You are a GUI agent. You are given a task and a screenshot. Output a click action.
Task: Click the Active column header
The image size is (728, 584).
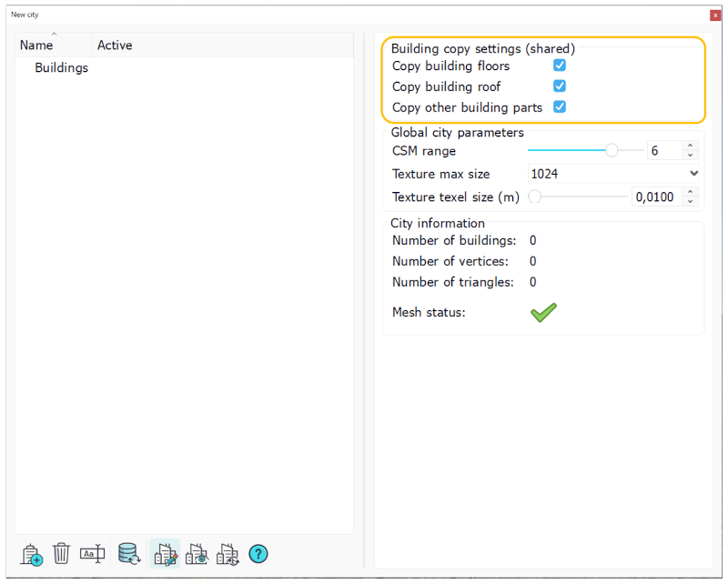coord(115,45)
